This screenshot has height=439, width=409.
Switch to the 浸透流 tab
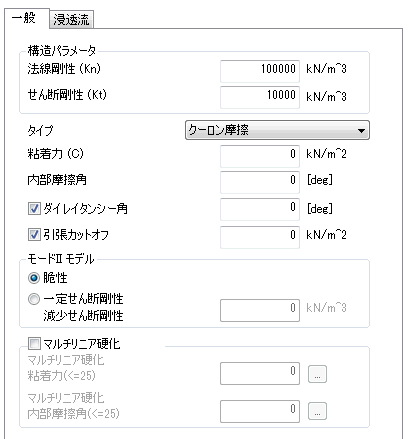(71, 20)
